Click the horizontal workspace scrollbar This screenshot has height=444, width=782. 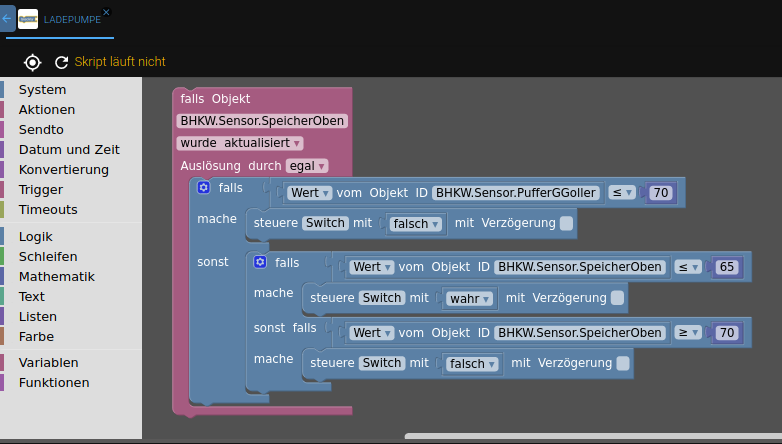(x=593, y=437)
